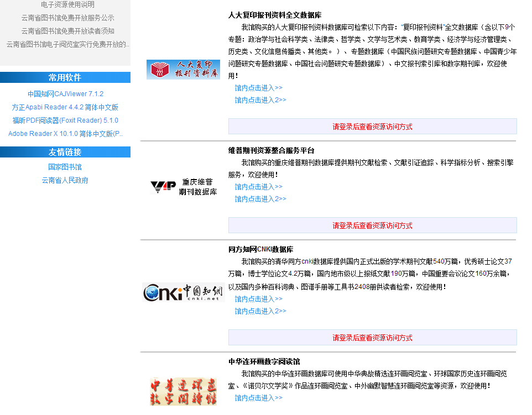Open 云南省图书馆免费开放服务公示 link

point(67,18)
